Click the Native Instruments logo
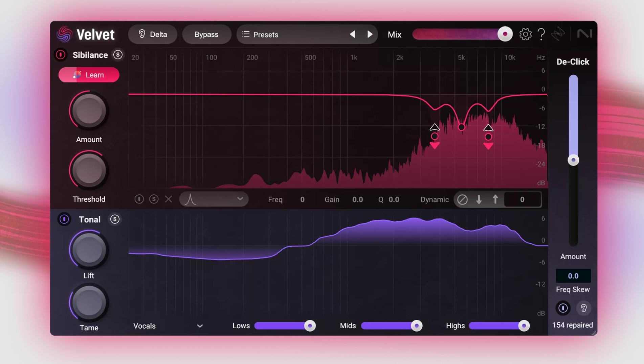The image size is (644, 364). coord(584,33)
